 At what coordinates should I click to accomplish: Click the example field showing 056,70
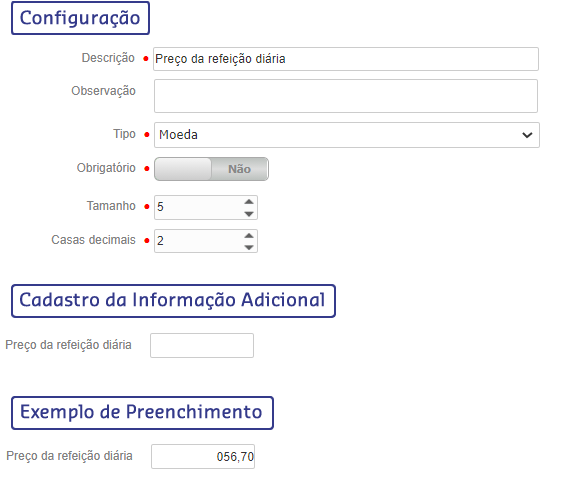(x=203, y=456)
